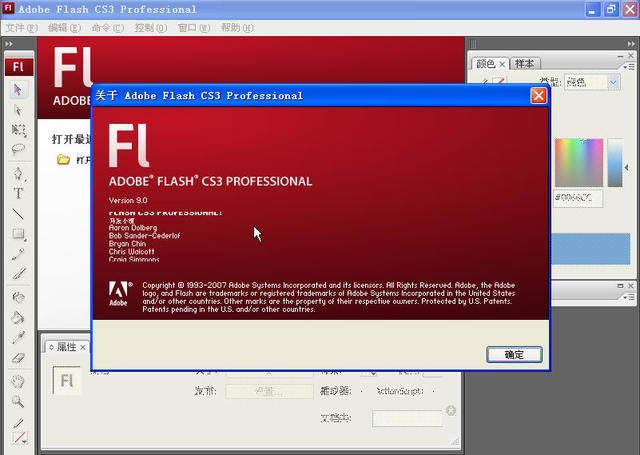Select the Lasso tool
This screenshot has width=640, height=455.
coord(18,149)
